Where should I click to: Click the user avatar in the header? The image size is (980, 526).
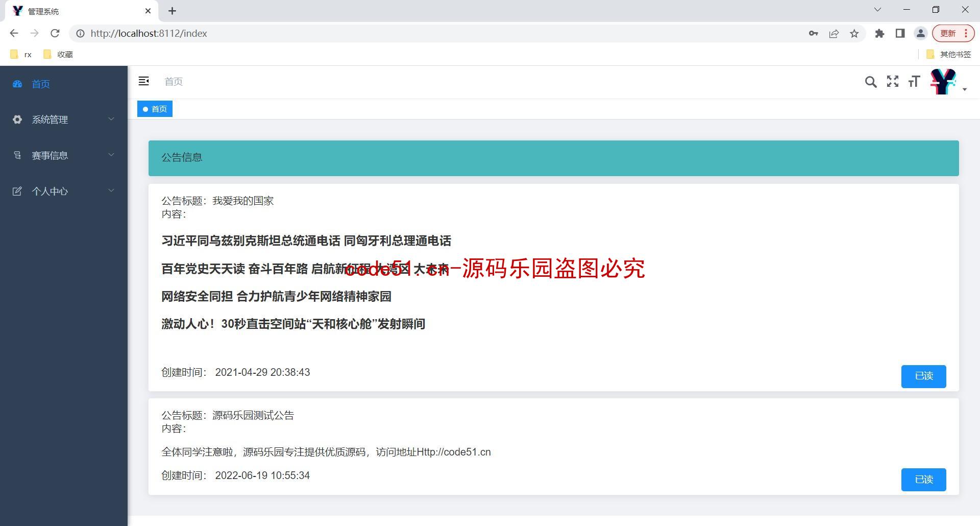click(943, 82)
